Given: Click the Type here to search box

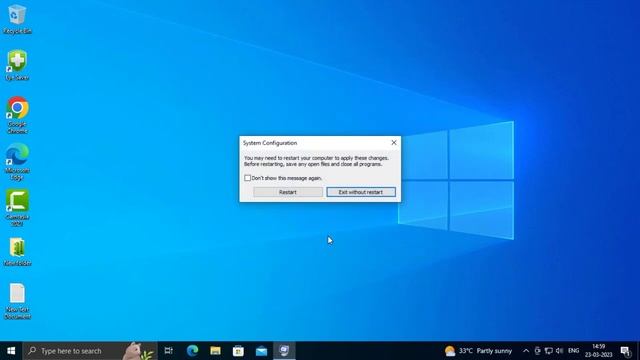Looking at the screenshot, I should pos(90,351).
